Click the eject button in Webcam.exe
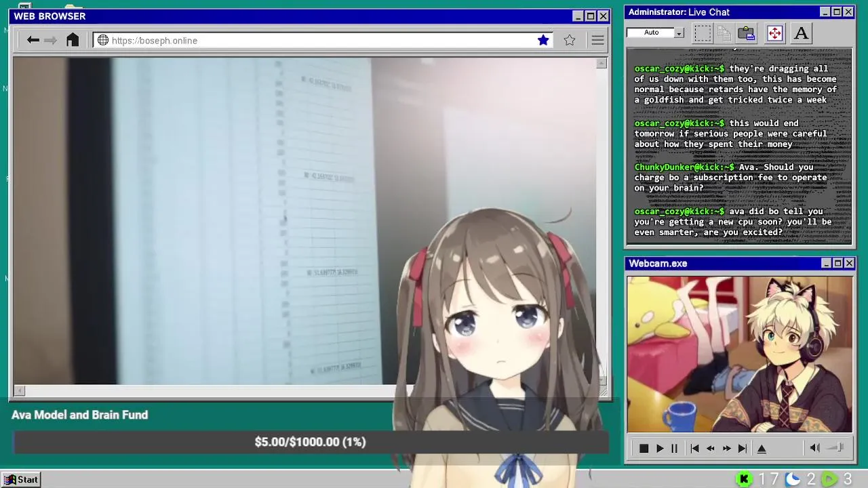Viewport: 868px width, 488px height. tap(762, 448)
